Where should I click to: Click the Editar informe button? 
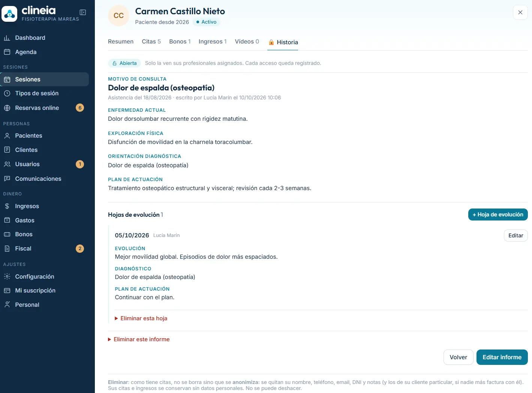pyautogui.click(x=502, y=357)
